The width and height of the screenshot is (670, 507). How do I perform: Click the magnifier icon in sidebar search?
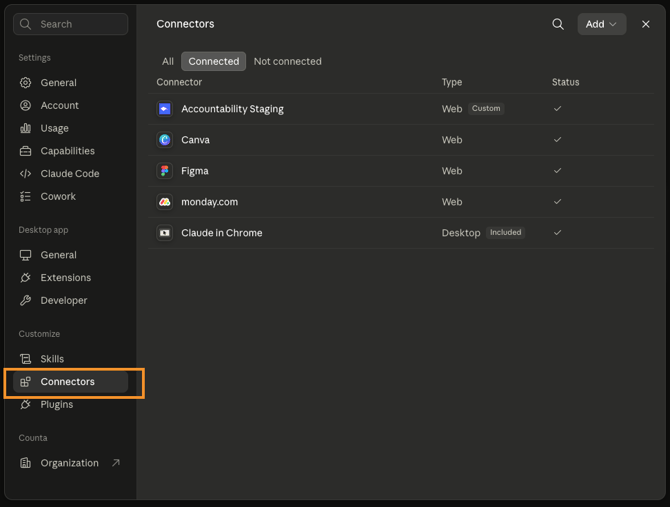coord(25,24)
